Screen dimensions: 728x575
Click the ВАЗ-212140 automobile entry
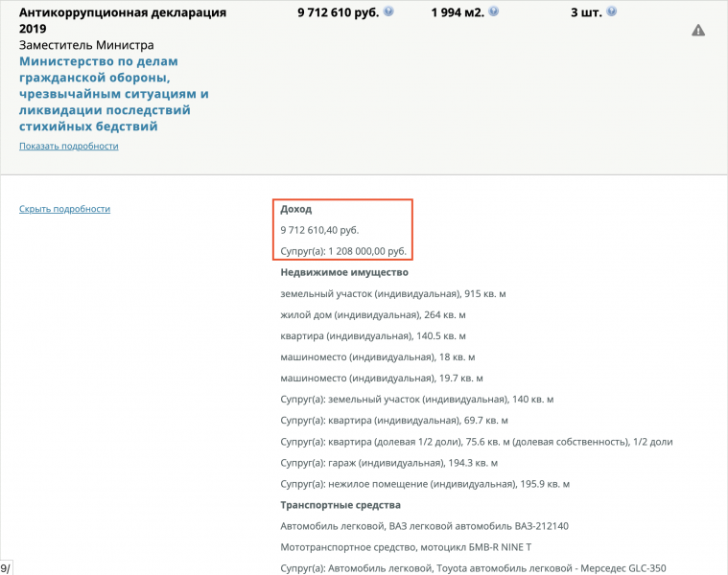click(x=424, y=526)
